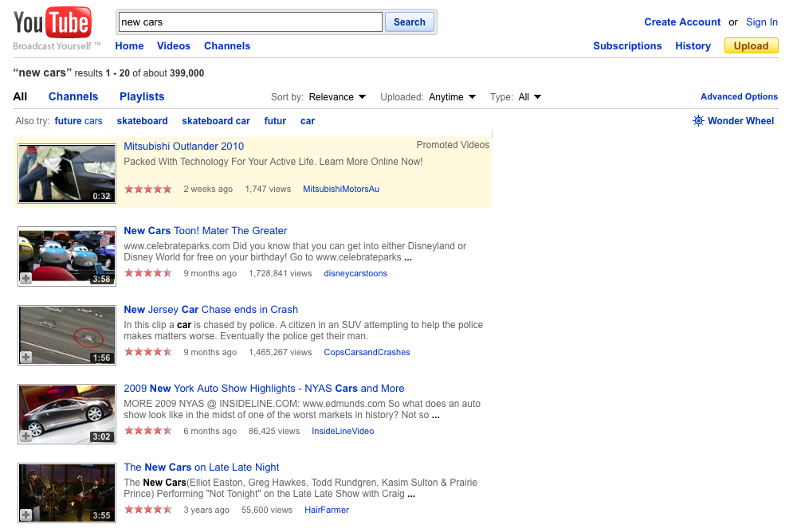Open 'Mitsubishi Outlander 2010' title link

point(183,146)
